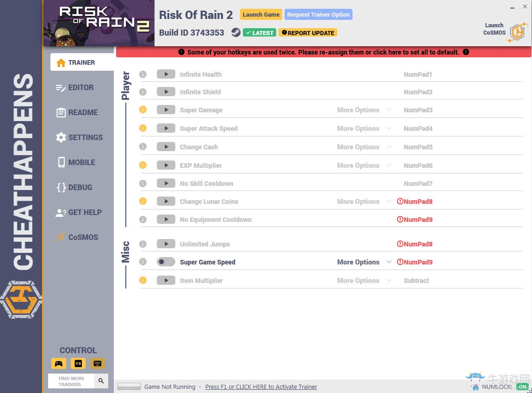The image size is (532, 393).
Task: Toggle the NUMLOCK ON indicator
Action: pos(522,387)
